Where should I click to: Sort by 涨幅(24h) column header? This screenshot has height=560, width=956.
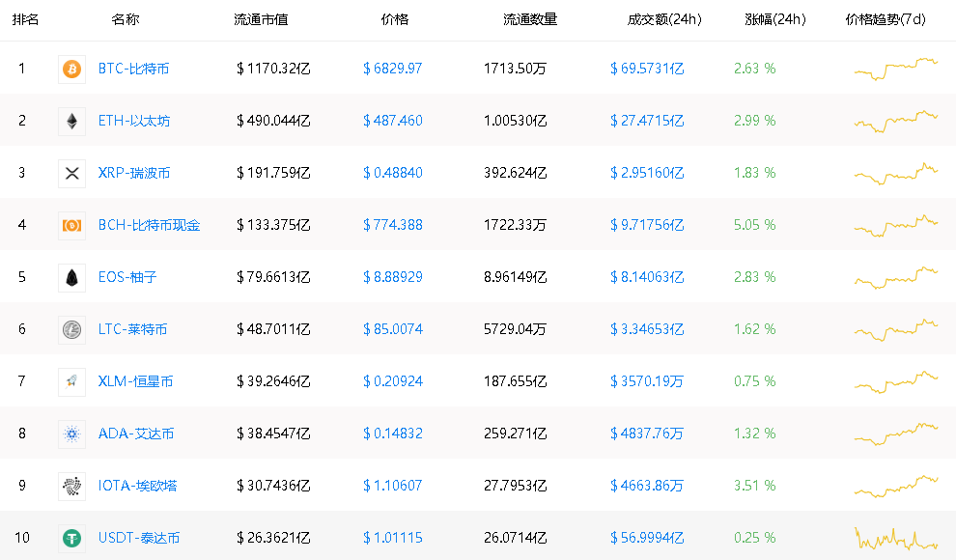[x=775, y=19]
